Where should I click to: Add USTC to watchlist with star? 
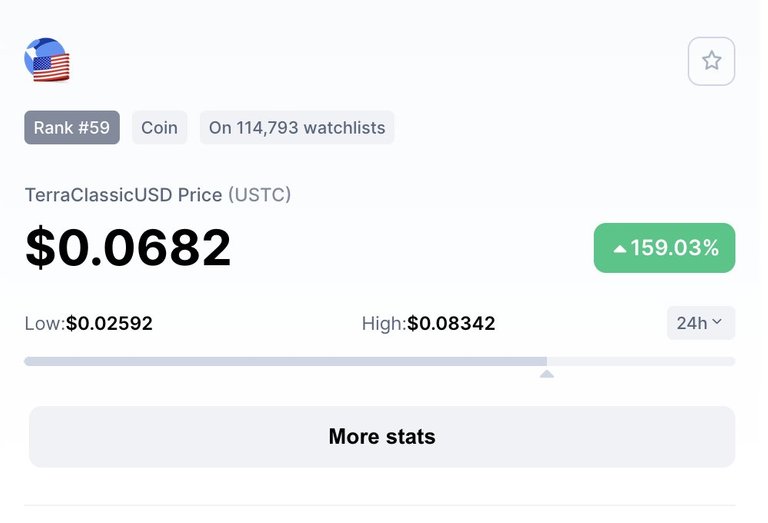pos(711,61)
